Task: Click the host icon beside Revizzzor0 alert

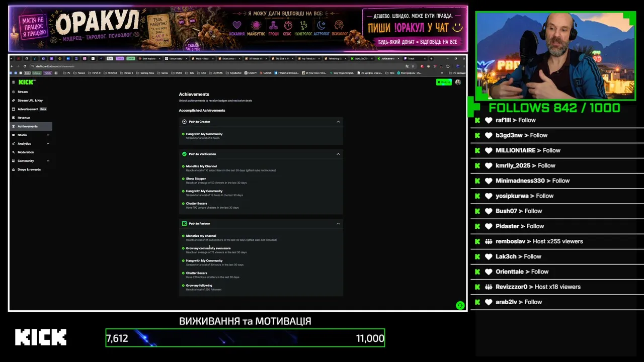Action: pos(489,287)
